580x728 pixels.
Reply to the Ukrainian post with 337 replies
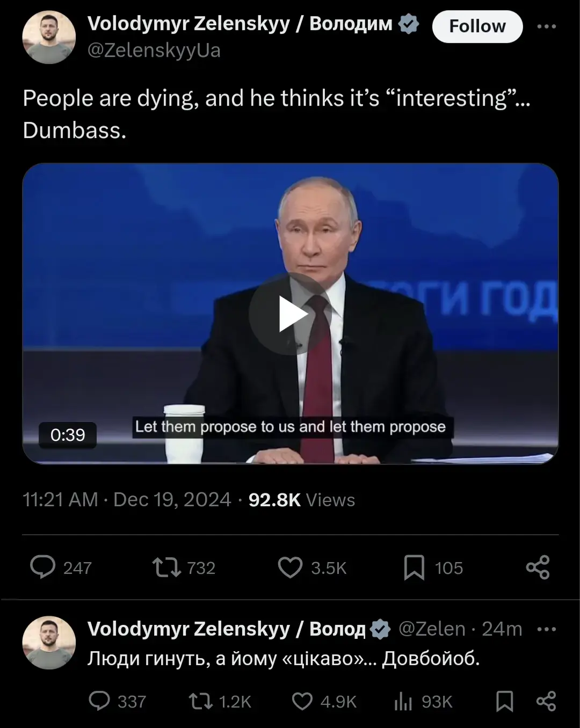point(117,701)
